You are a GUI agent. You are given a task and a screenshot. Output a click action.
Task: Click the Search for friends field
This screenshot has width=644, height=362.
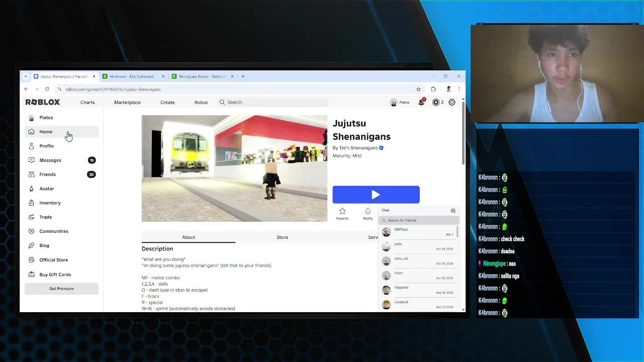click(419, 220)
